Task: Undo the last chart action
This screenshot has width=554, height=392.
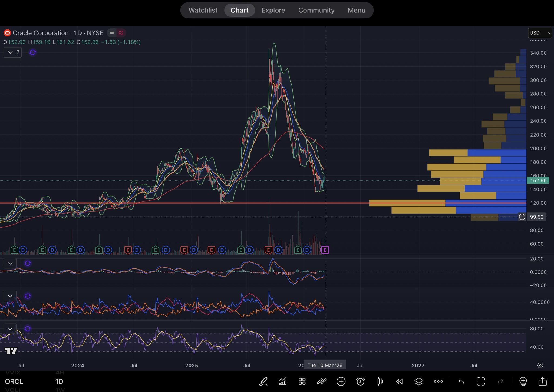Action: tap(461, 381)
